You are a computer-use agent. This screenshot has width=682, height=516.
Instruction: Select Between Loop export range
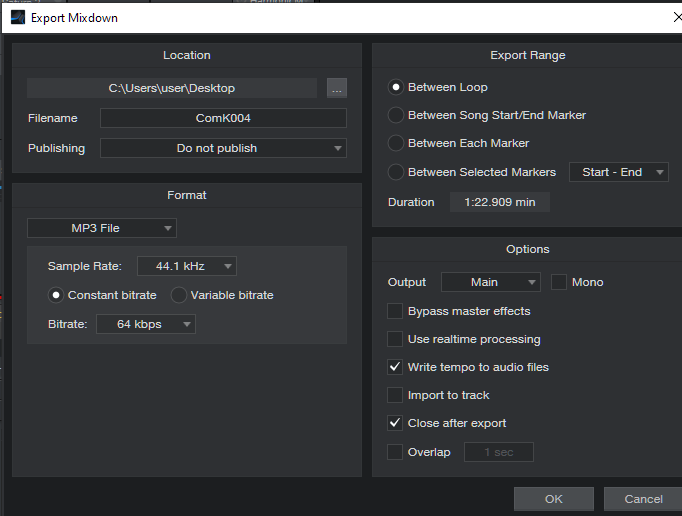coord(396,87)
